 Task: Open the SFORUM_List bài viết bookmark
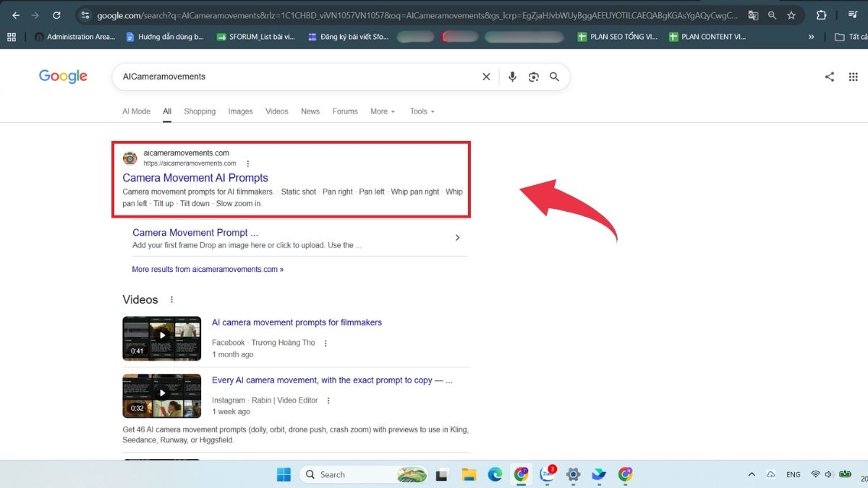click(256, 37)
